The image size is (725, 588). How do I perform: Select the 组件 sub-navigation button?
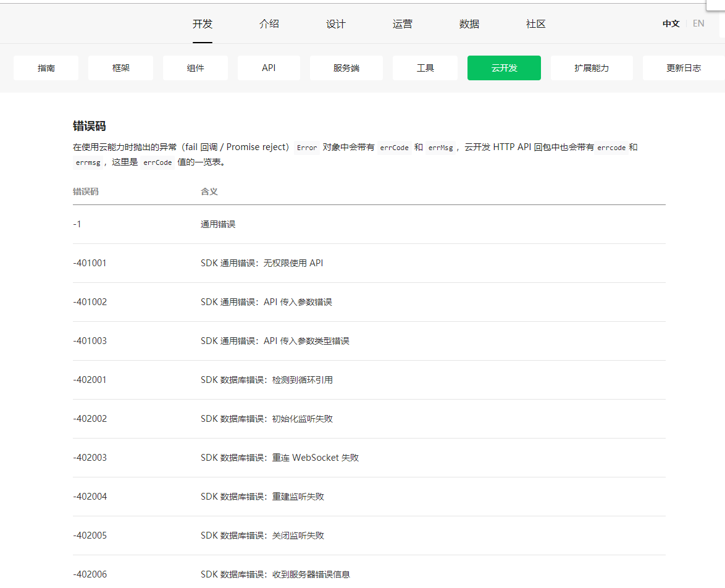tap(195, 68)
